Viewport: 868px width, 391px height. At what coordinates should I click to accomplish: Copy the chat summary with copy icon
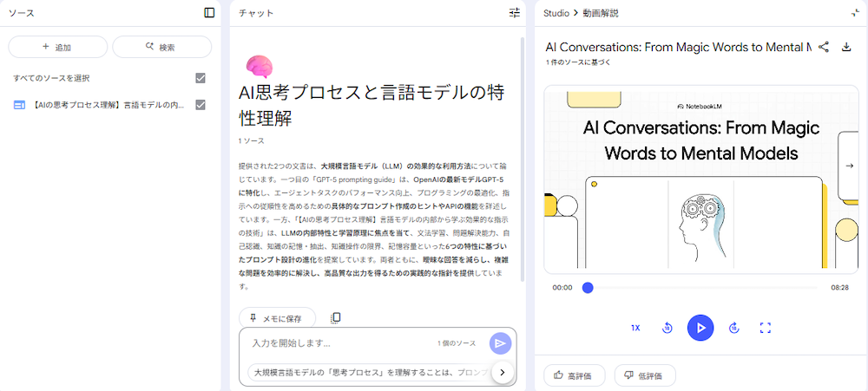pos(335,318)
